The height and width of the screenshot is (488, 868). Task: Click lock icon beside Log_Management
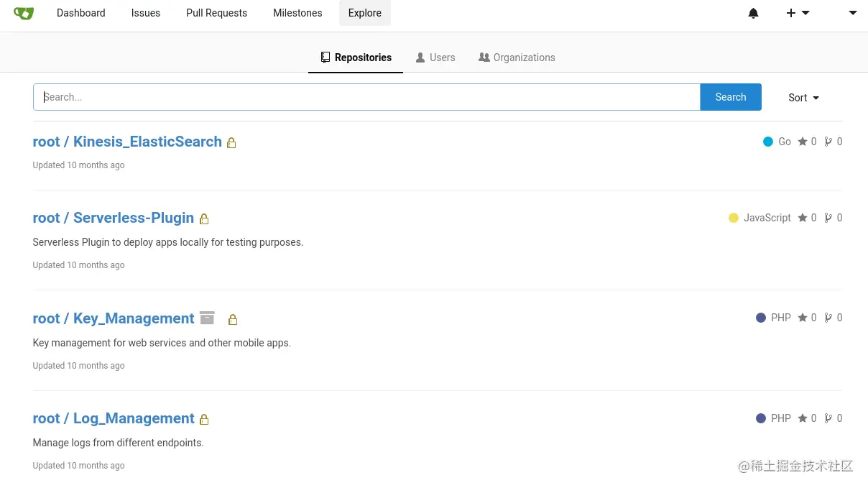[204, 420]
